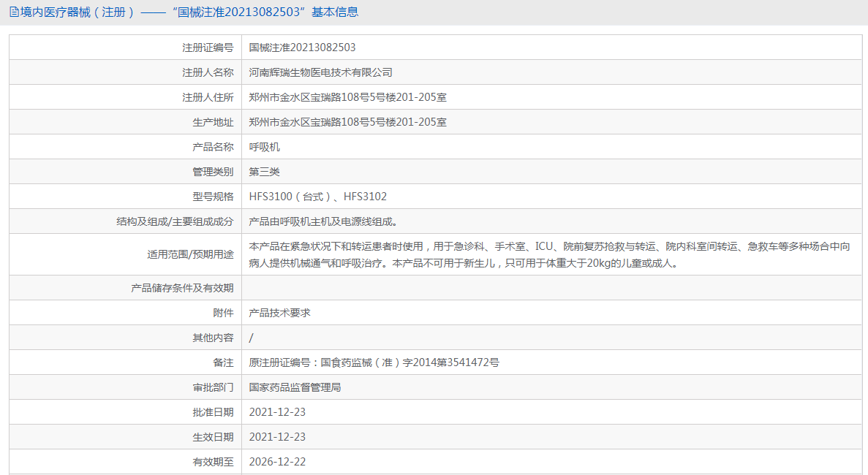Click the 其他内容 label
This screenshot has width=868, height=475.
point(213,338)
